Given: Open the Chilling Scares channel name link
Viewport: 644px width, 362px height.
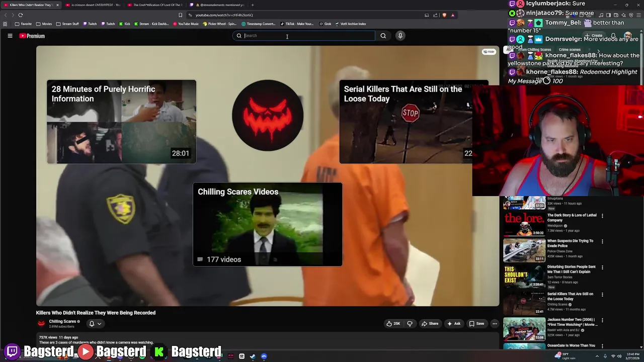Looking at the screenshot, I should tap(62, 321).
